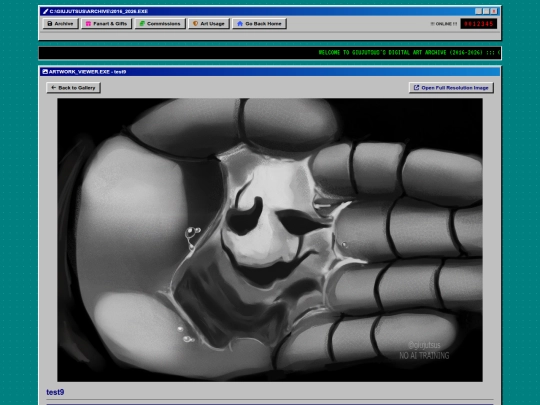Click the pink gift icon on Fanart & Gifts

88,24
